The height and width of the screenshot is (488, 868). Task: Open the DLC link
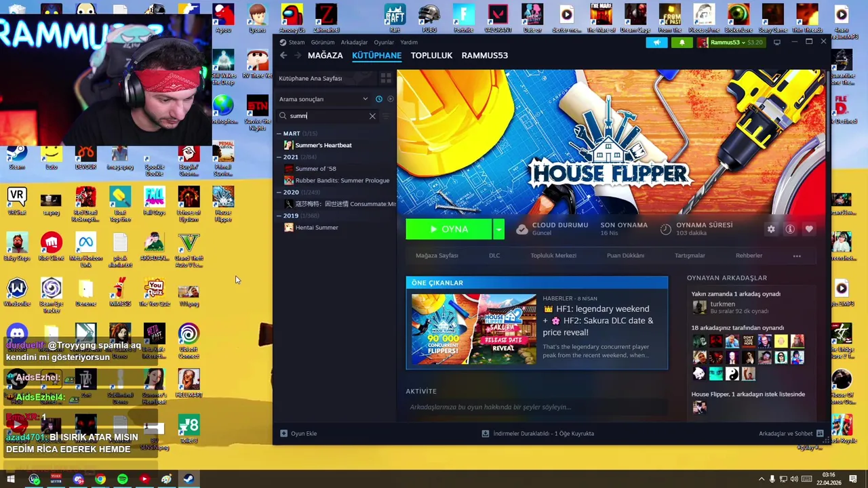click(494, 256)
